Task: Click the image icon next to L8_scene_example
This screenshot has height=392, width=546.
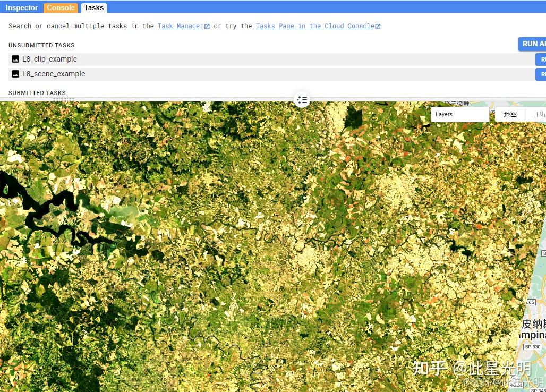Action: 15,74
